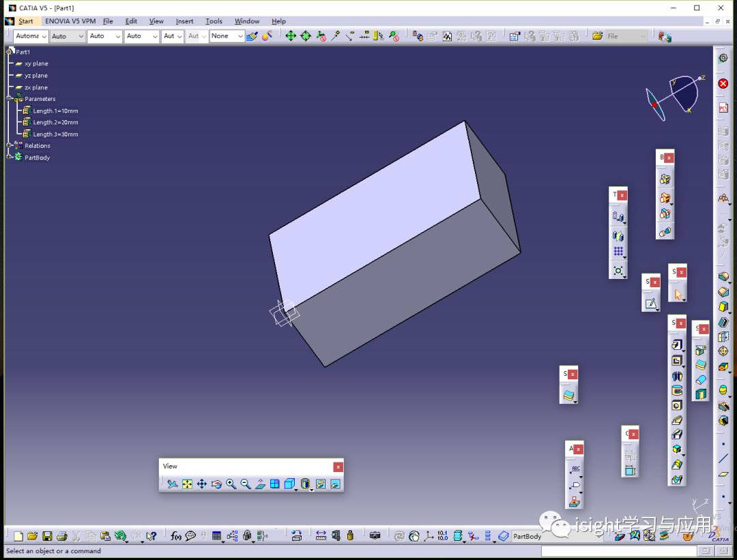Open the Start menu in the menu bar

tap(25, 20)
